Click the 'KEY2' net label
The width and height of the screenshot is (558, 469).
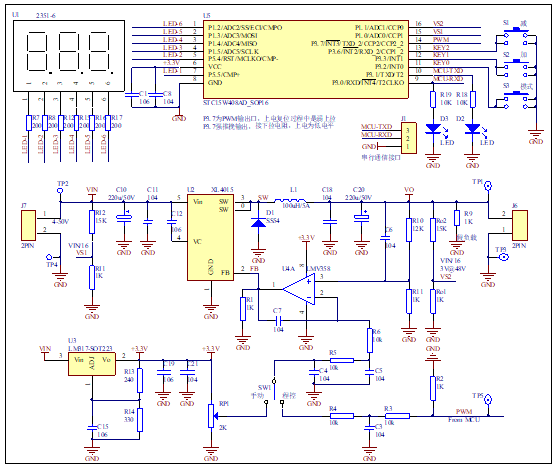[441, 47]
